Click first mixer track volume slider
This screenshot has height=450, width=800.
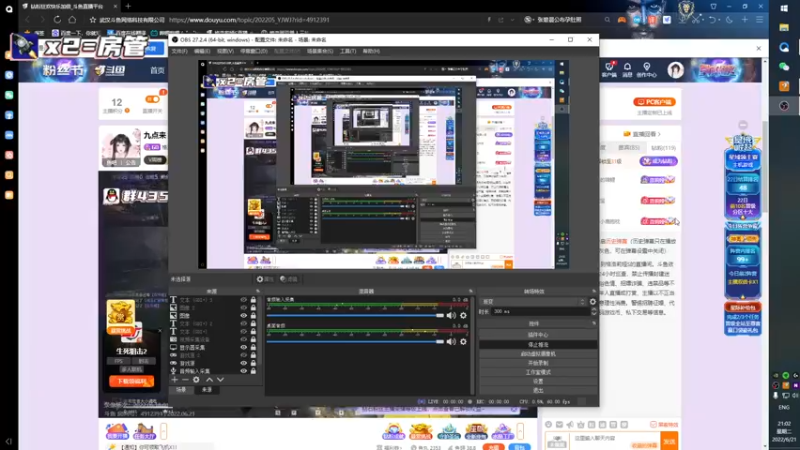click(x=355, y=315)
